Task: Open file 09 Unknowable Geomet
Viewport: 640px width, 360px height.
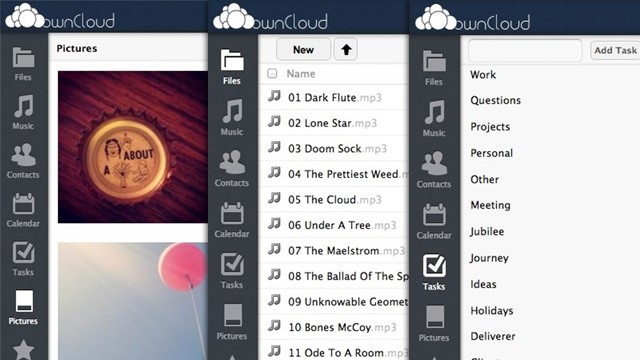Action: [x=348, y=302]
